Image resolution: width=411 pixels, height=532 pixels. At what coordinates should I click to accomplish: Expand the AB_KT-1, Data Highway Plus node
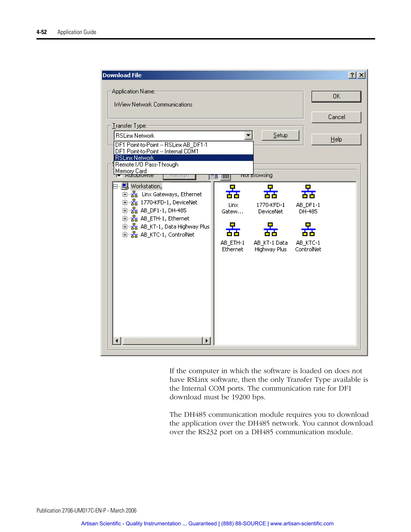click(125, 227)
